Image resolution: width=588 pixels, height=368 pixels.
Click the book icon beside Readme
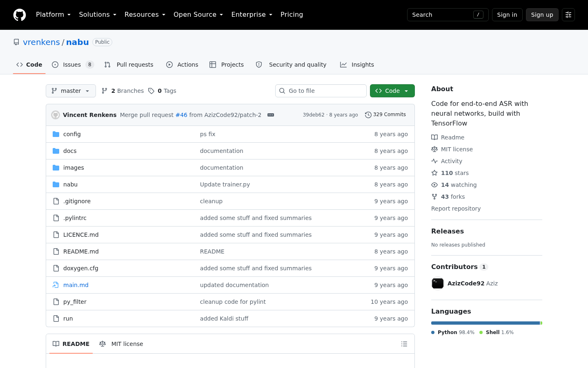click(x=434, y=137)
